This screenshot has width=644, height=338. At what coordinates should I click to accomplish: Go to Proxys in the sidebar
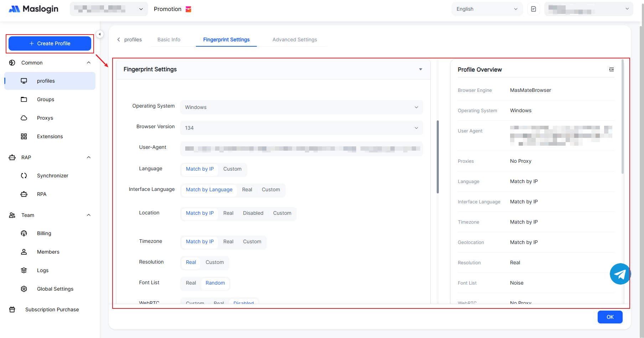tap(45, 118)
